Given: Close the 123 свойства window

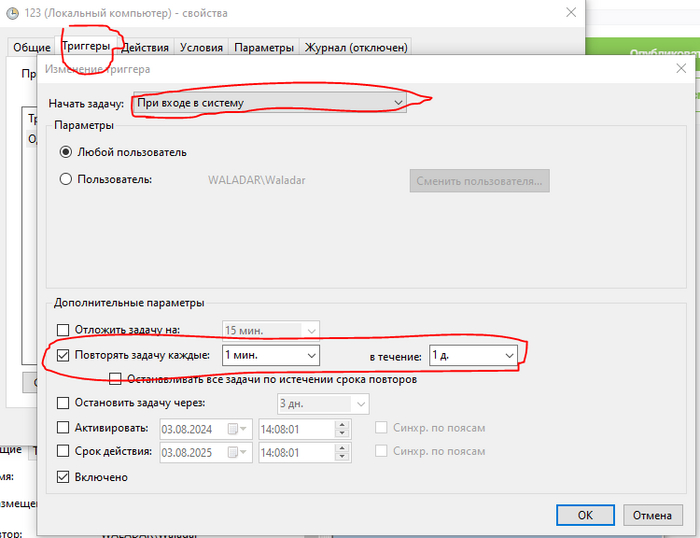Looking at the screenshot, I should pyautogui.click(x=571, y=13).
